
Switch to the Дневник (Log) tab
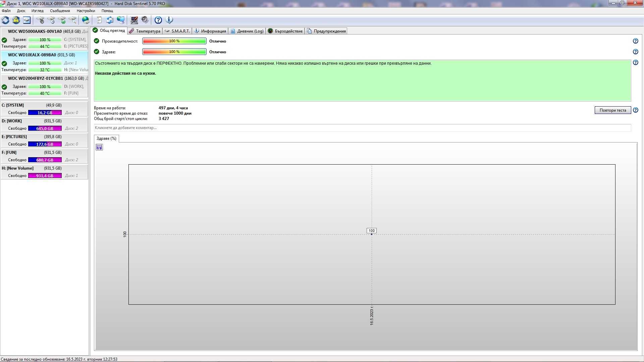click(247, 31)
